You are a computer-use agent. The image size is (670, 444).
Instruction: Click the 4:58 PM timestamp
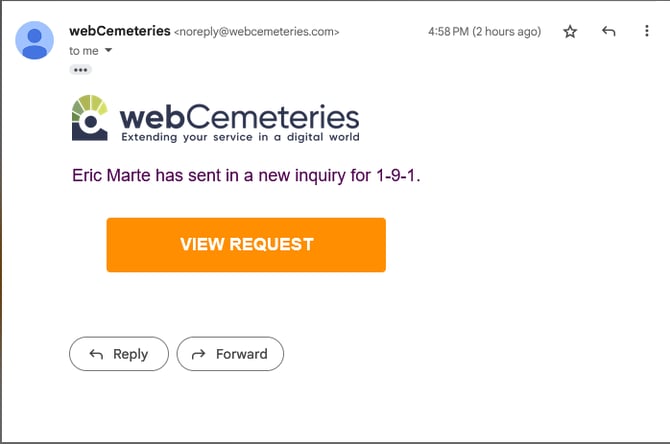pos(448,32)
